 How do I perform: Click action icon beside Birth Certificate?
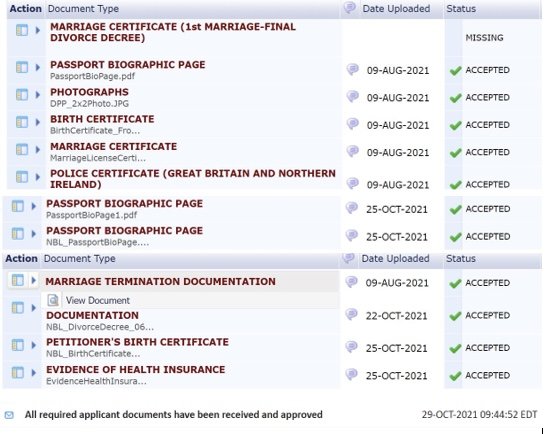coord(22,122)
